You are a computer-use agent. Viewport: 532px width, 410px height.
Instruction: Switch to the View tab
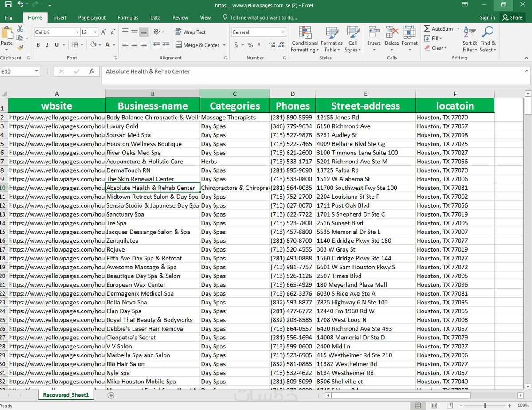point(205,18)
